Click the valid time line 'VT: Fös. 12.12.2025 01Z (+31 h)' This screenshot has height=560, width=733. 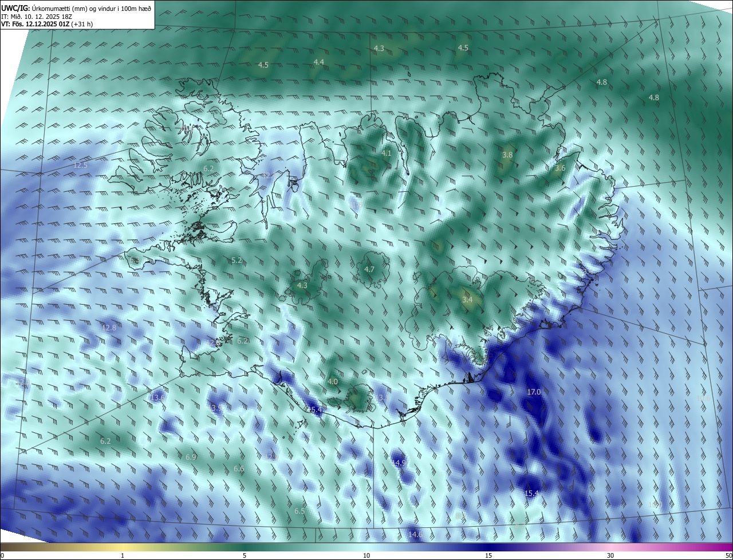click(47, 24)
